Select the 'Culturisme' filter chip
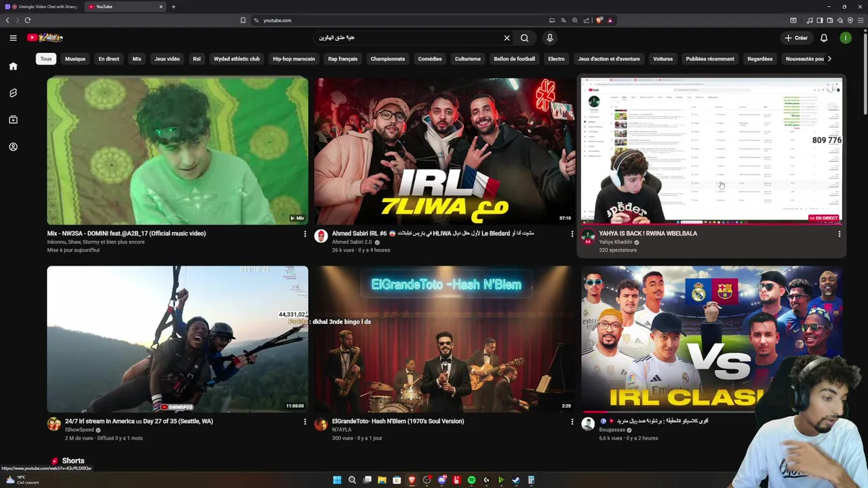 coord(468,59)
